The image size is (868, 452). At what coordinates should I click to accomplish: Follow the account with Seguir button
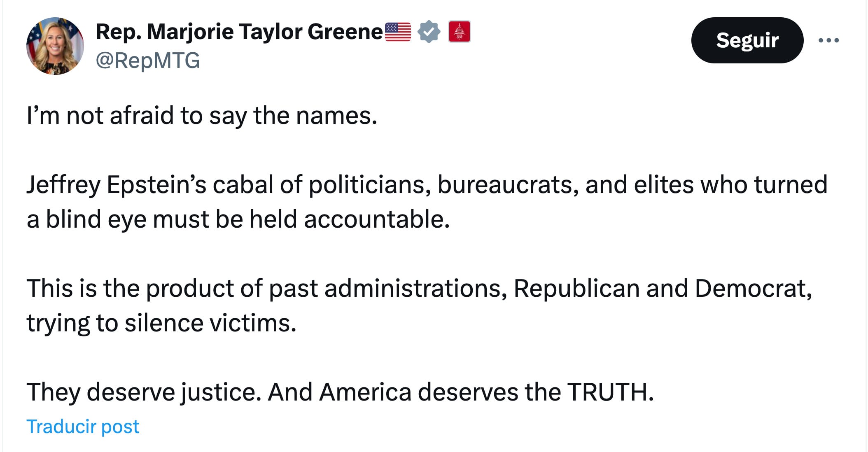point(747,40)
